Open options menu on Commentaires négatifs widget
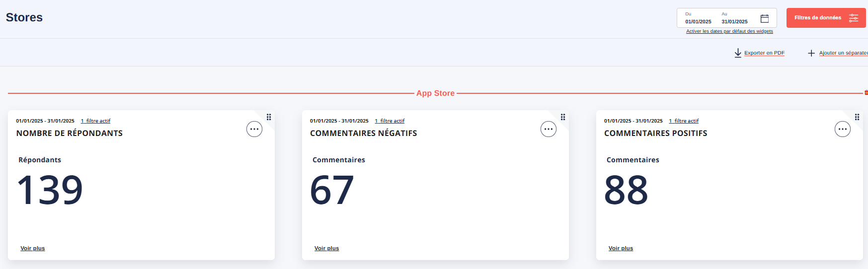868x269 pixels. click(549, 130)
